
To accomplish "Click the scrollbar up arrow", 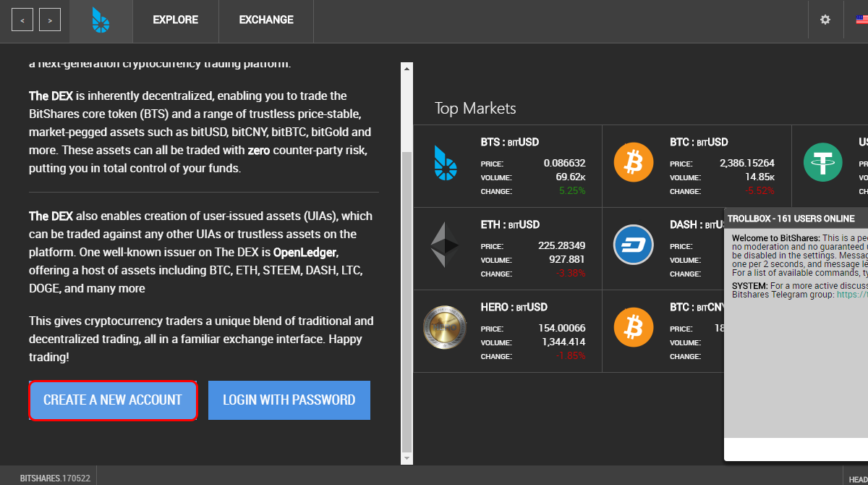I will pyautogui.click(x=407, y=68).
